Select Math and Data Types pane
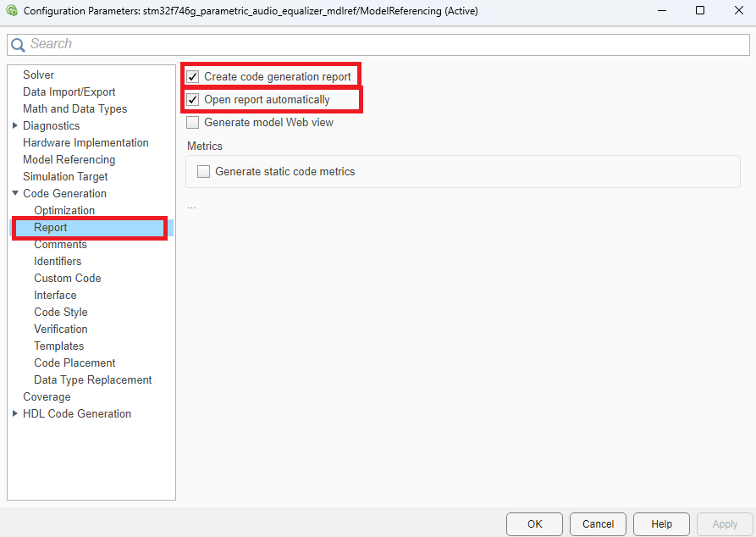 coord(74,108)
